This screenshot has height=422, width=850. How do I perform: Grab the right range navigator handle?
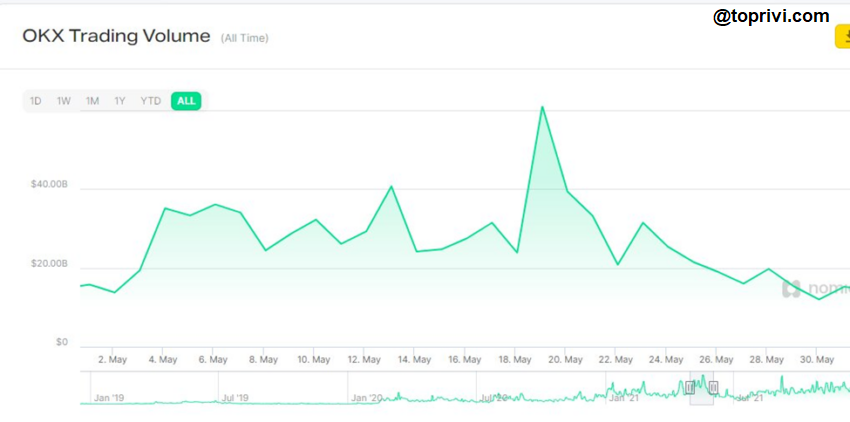click(713, 387)
